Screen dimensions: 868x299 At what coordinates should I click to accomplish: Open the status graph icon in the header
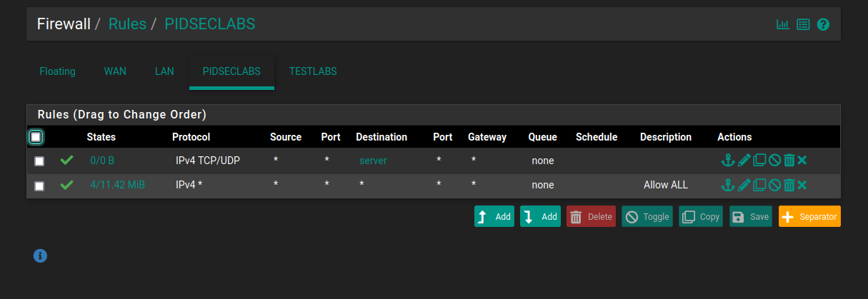coord(783,24)
